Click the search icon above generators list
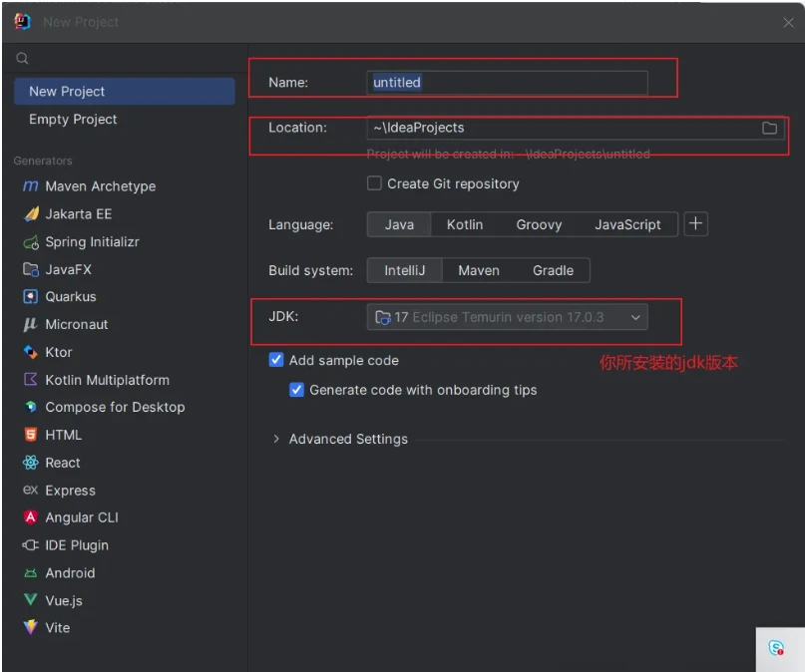This screenshot has height=672, width=805. [23, 60]
